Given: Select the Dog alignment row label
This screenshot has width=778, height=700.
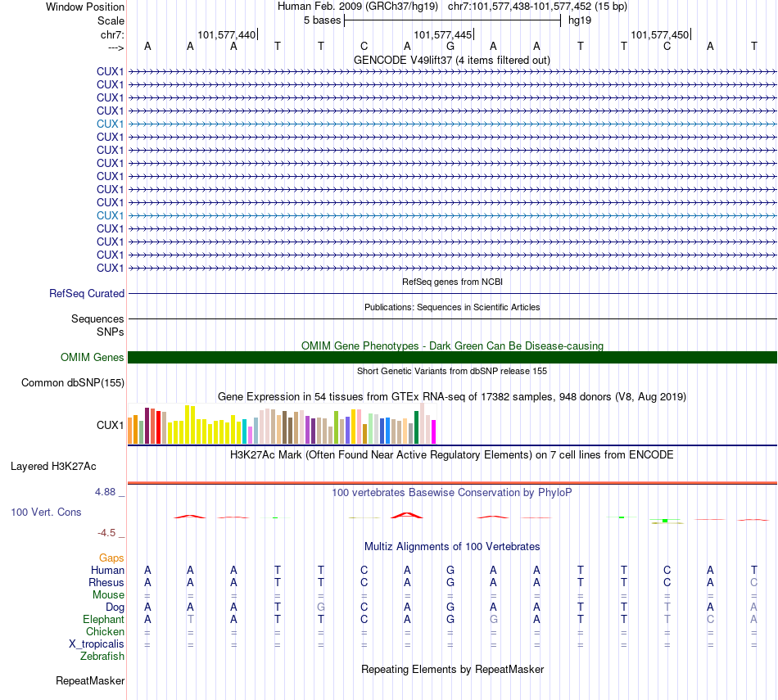Looking at the screenshot, I should point(115,607).
